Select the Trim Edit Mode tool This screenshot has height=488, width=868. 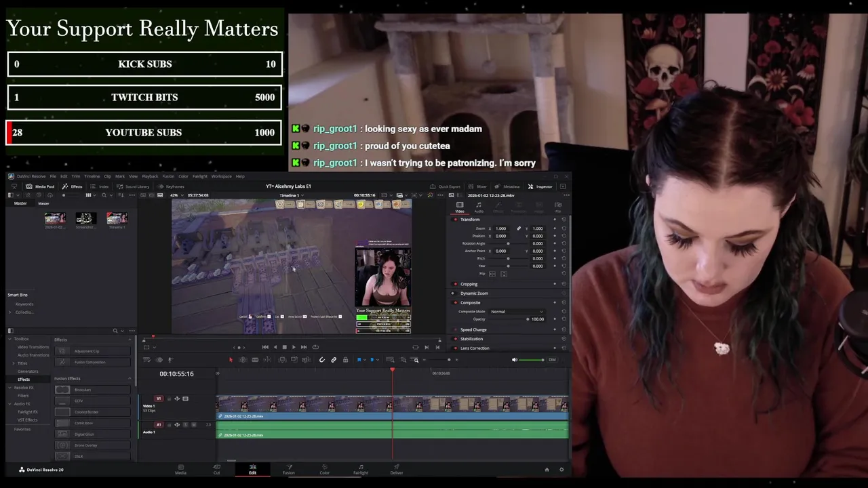(243, 360)
